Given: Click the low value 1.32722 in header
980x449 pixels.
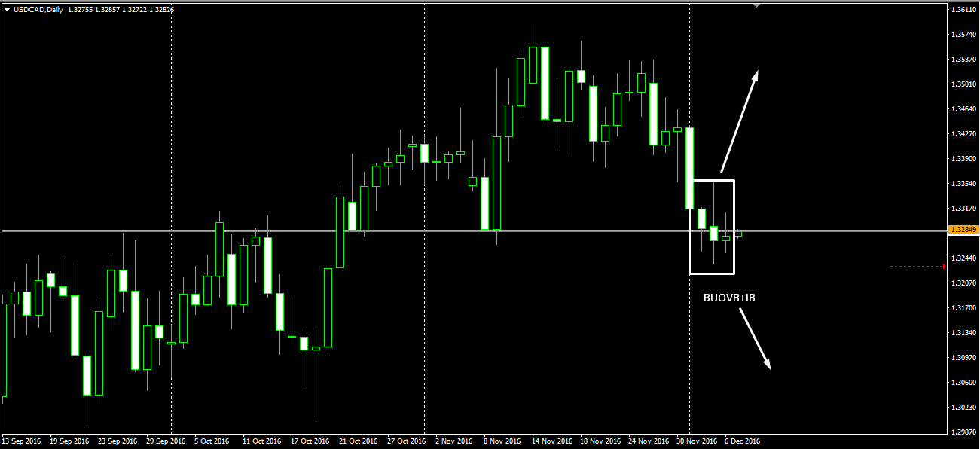Looking at the screenshot, I should pos(134,9).
